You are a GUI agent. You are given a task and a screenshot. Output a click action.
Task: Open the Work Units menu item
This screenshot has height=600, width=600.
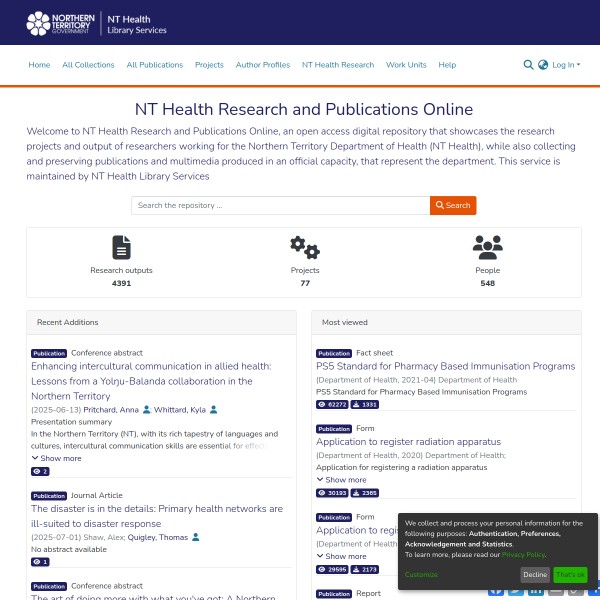pyautogui.click(x=406, y=65)
